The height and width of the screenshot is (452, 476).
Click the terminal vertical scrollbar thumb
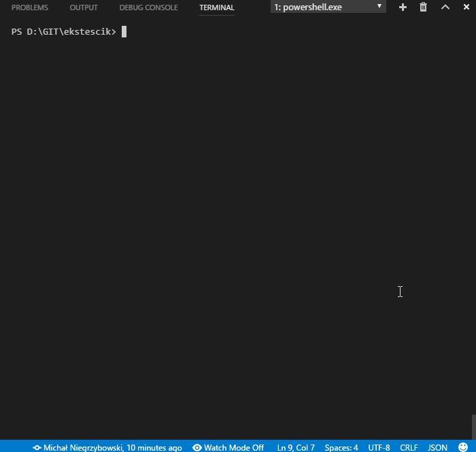pos(473,427)
